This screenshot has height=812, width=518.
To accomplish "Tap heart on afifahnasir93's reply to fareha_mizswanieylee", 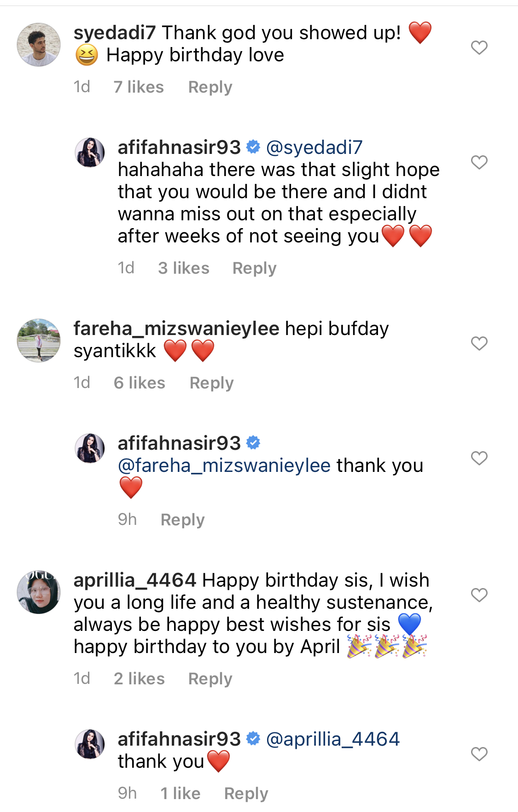I will [479, 458].
